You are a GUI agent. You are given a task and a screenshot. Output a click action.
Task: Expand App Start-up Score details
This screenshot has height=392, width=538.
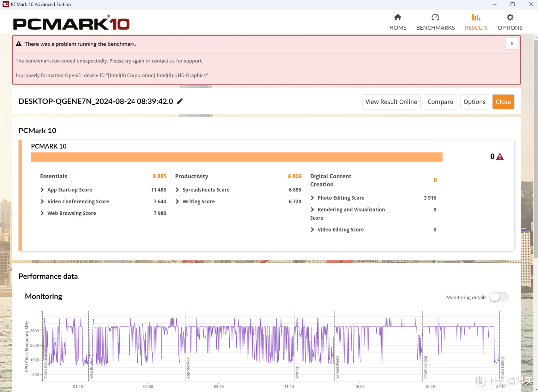click(x=42, y=190)
